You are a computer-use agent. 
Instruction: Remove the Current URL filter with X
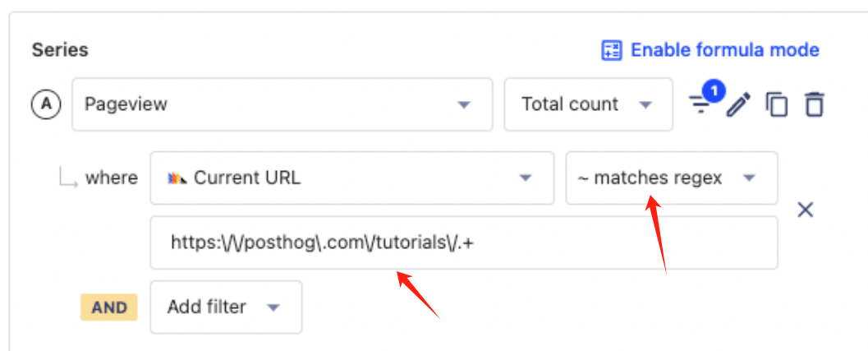point(805,210)
